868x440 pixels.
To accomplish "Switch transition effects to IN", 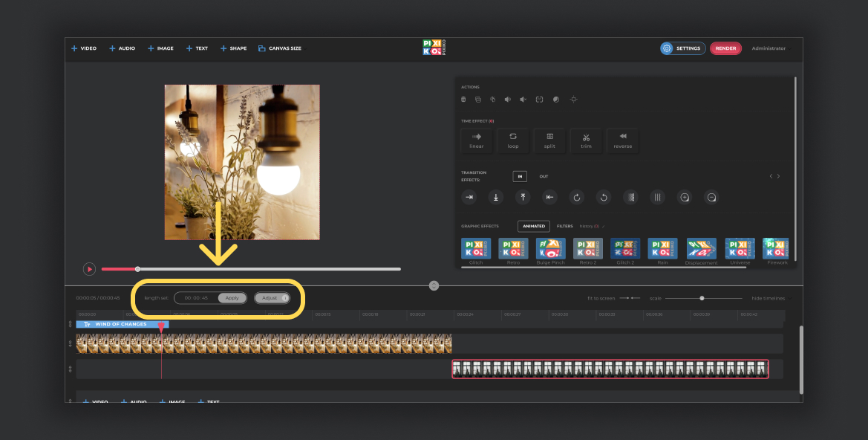I will [520, 176].
